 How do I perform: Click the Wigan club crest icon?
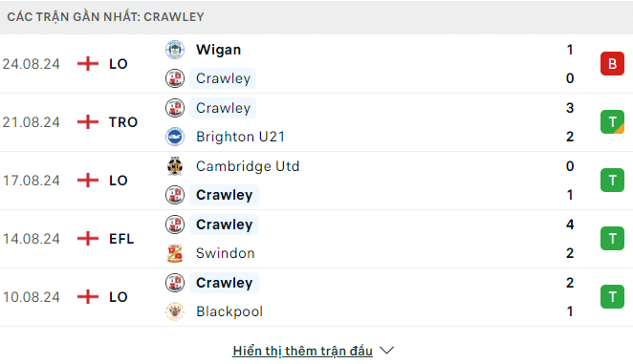175,50
